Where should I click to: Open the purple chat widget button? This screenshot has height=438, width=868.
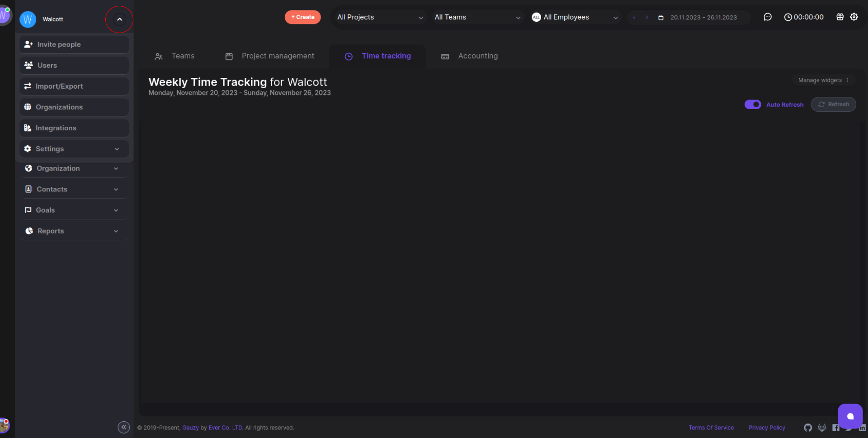(x=850, y=416)
